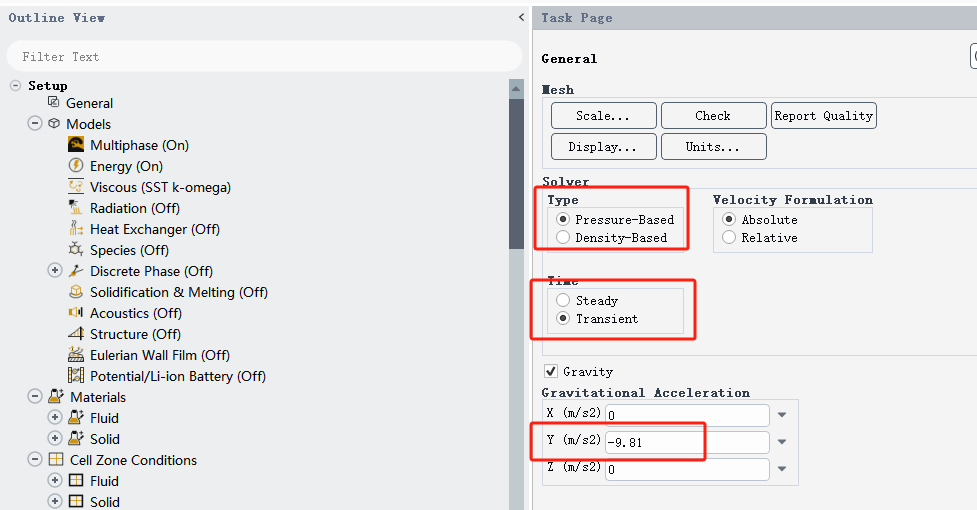This screenshot has height=510, width=977.
Task: Open General in the outline tree
Action: [x=89, y=103]
